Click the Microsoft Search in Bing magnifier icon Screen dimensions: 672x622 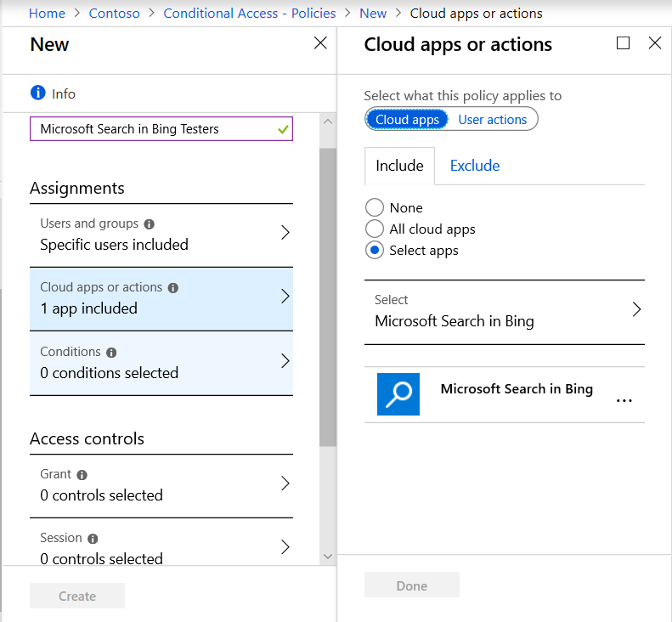[398, 394]
